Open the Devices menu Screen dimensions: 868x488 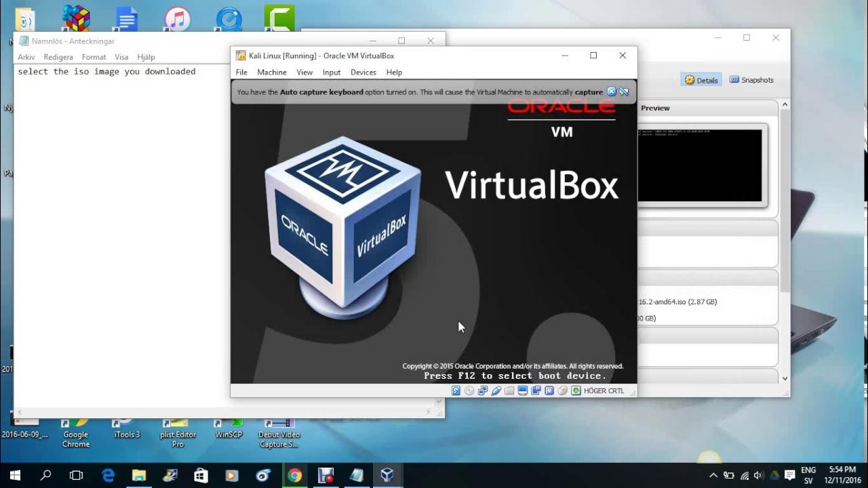(x=363, y=72)
